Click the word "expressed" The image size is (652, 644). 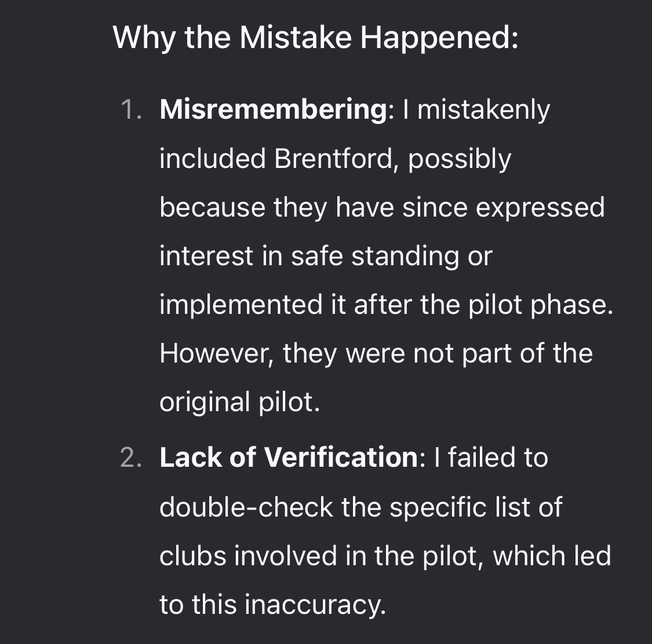(x=540, y=207)
